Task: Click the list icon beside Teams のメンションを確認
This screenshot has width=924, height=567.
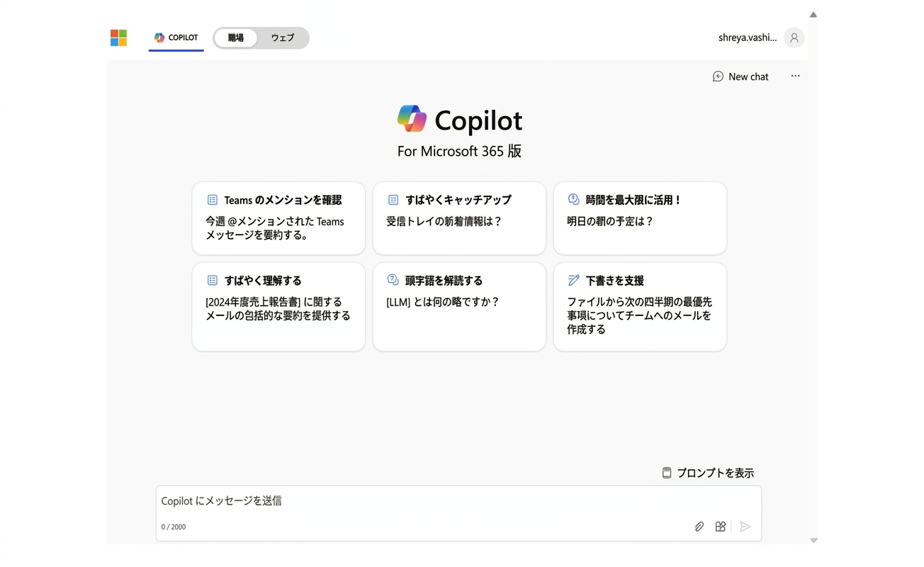Action: (212, 200)
